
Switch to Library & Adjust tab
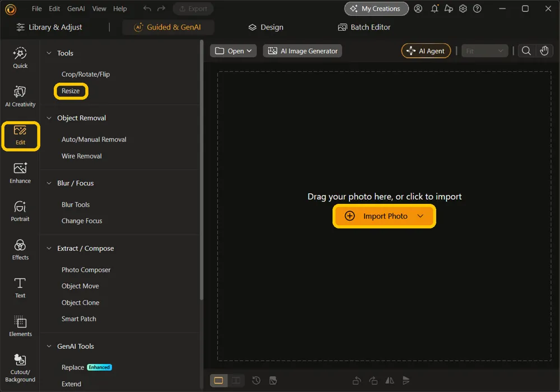coord(49,27)
